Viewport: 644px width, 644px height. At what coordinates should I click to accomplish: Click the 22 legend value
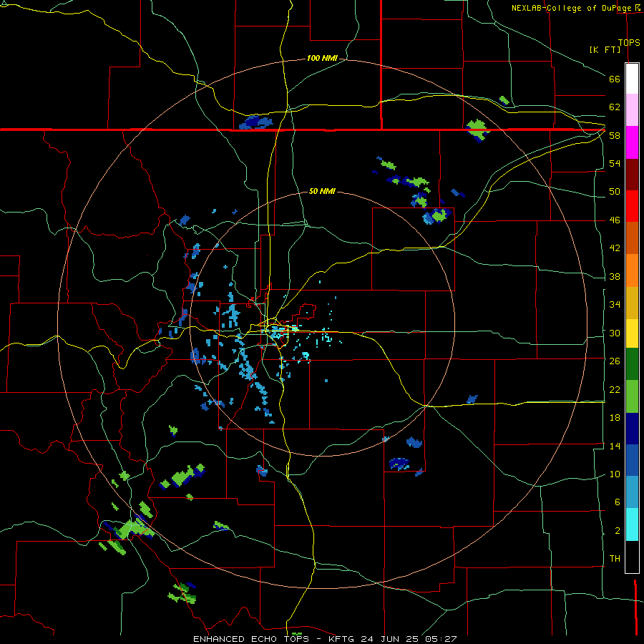coord(615,389)
